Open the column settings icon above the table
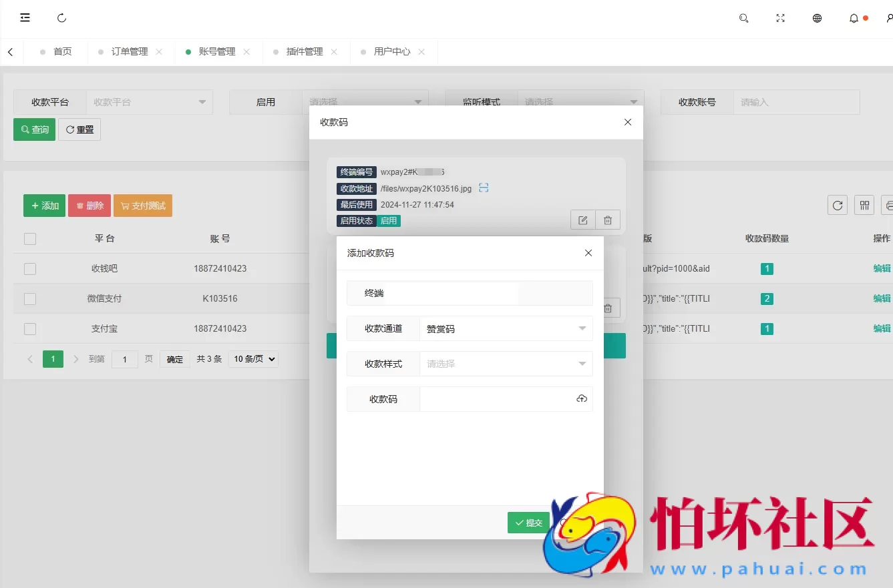The height and width of the screenshot is (588, 893). pyautogui.click(x=864, y=205)
